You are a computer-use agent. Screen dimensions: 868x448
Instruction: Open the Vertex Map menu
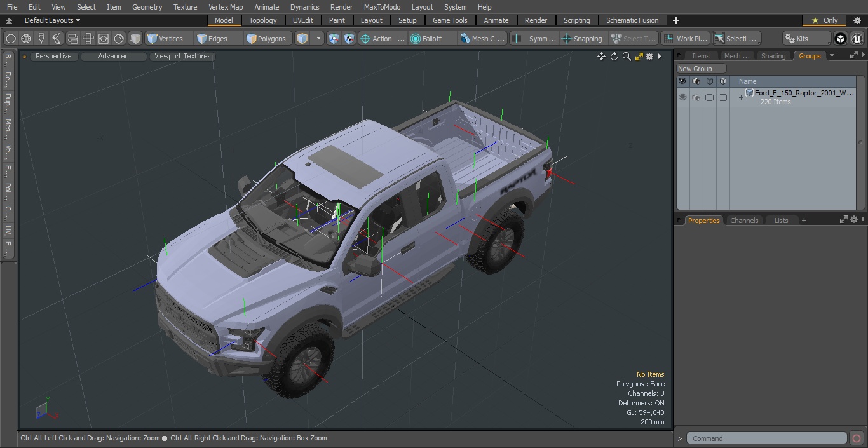(226, 7)
